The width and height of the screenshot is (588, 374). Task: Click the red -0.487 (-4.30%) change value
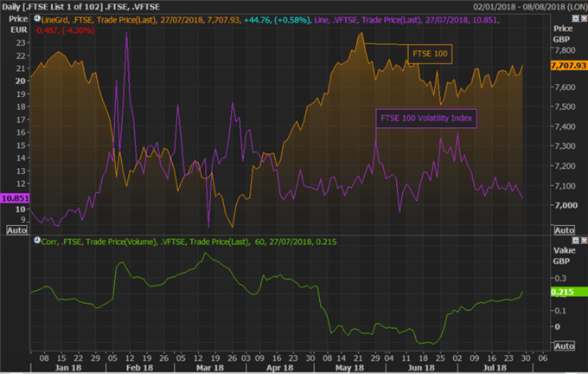click(64, 30)
